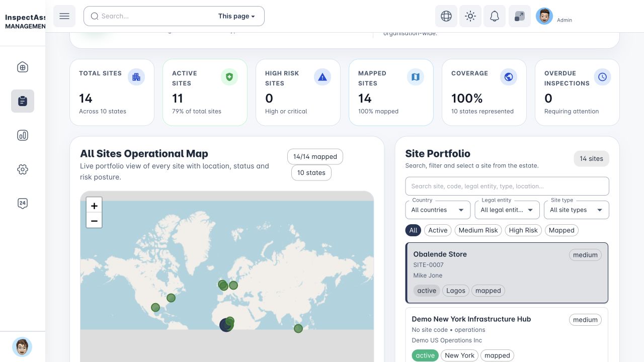Click the 14/14 mapped badge
Screen dimensions: 644x362
[x=315, y=156]
